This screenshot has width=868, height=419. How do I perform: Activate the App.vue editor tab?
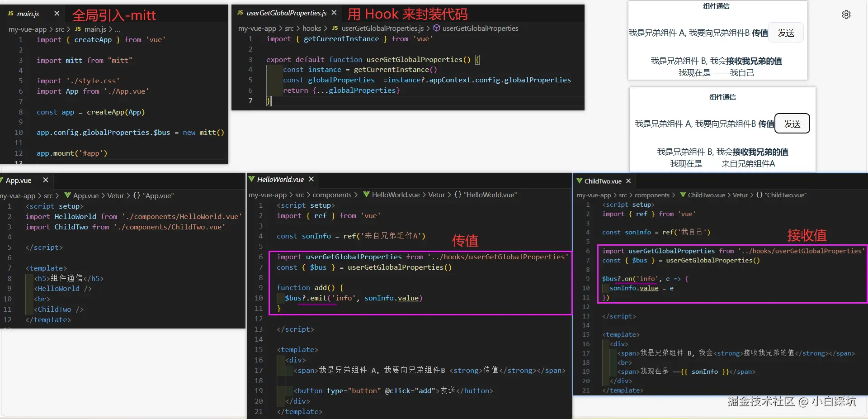(19, 180)
